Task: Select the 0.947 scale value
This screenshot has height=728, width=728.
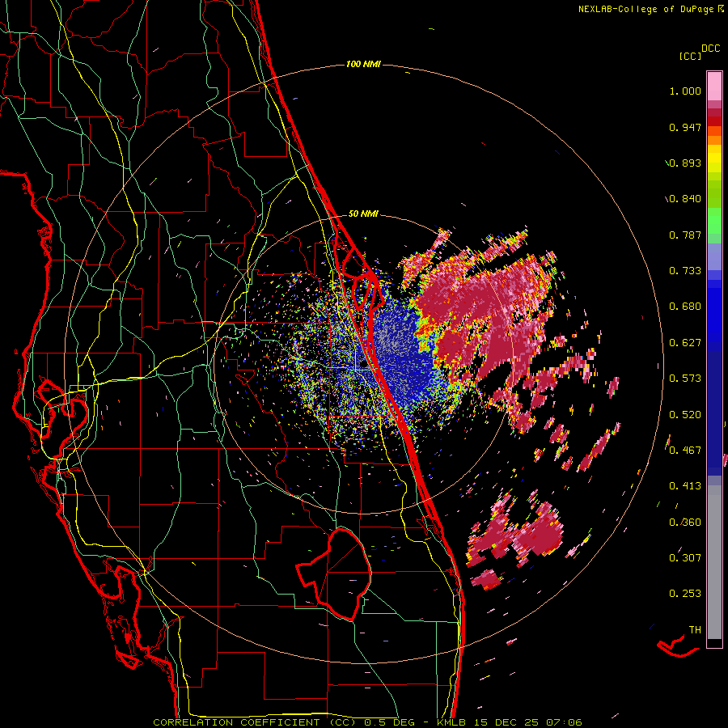Action: click(685, 127)
